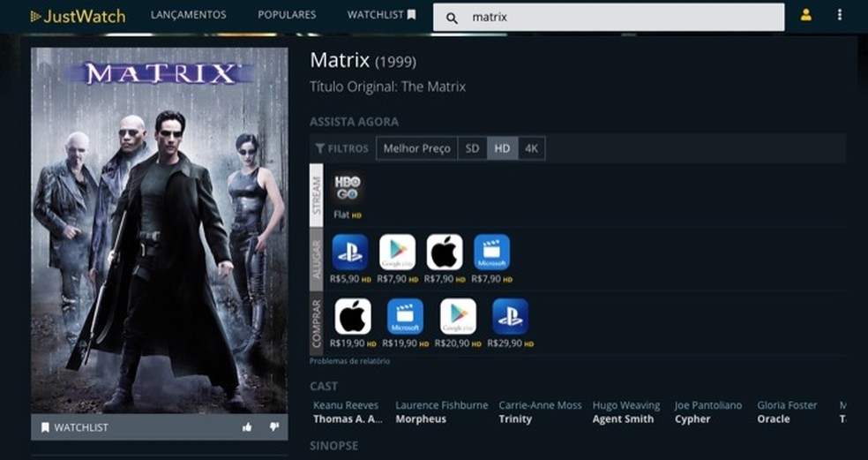The image size is (868, 460).
Task: Buy on PlayStation for R$29,90
Action: click(511, 316)
